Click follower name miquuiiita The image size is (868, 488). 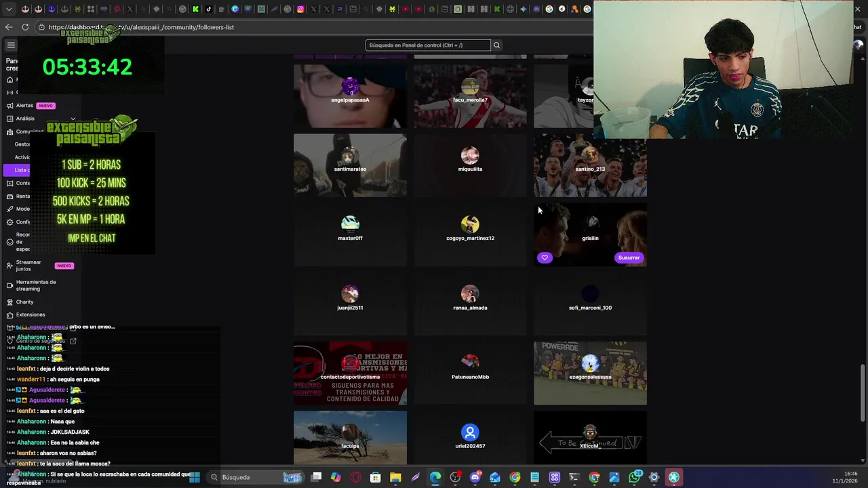point(470,169)
